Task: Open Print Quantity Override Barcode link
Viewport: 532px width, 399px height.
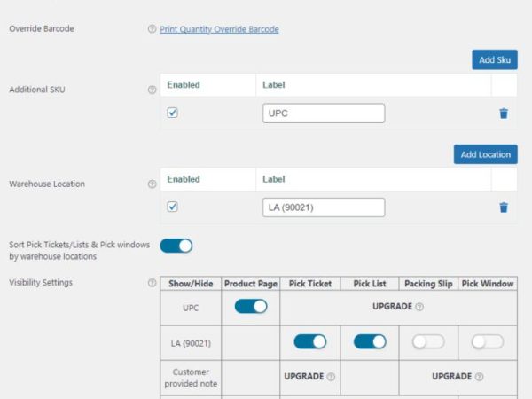Action: (219, 29)
